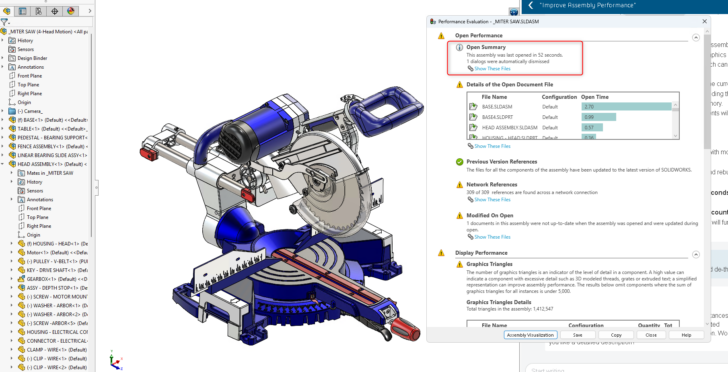Click the feature tree filter funnel icon
The height and width of the screenshot is (372, 728).
4,22
